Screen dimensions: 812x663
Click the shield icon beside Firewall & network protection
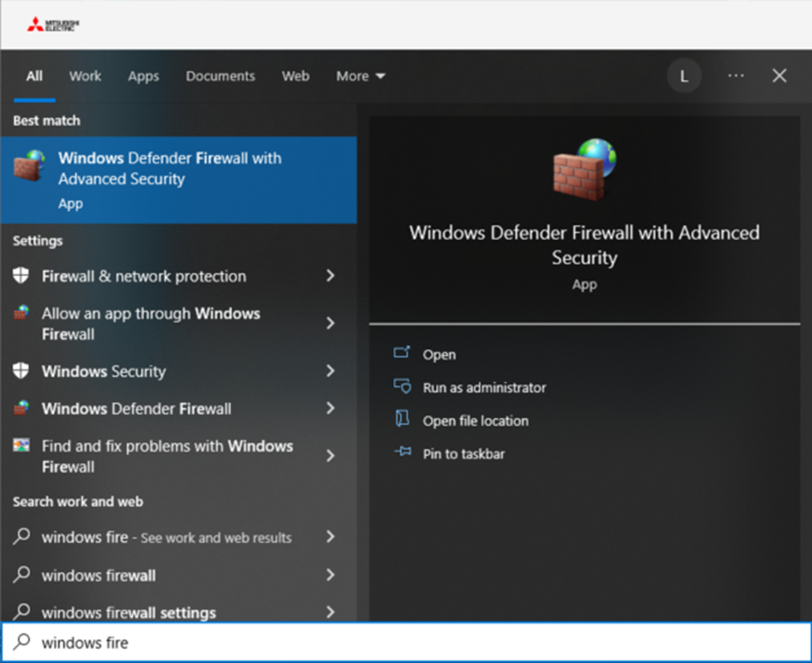tap(21, 275)
